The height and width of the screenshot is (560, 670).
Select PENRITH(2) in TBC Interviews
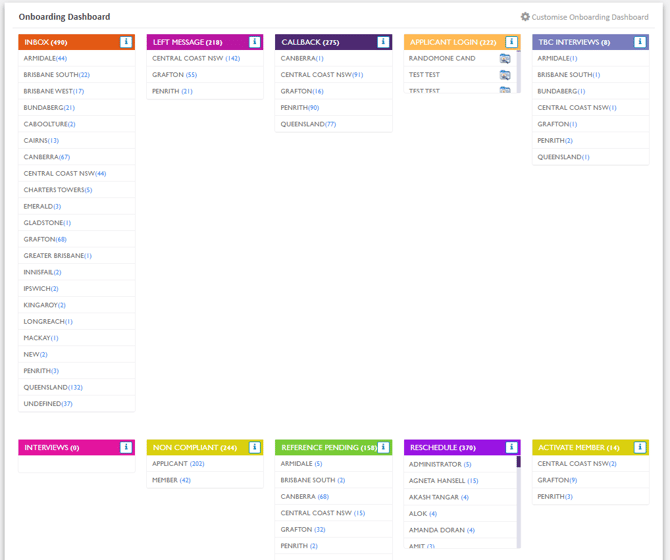(x=555, y=141)
